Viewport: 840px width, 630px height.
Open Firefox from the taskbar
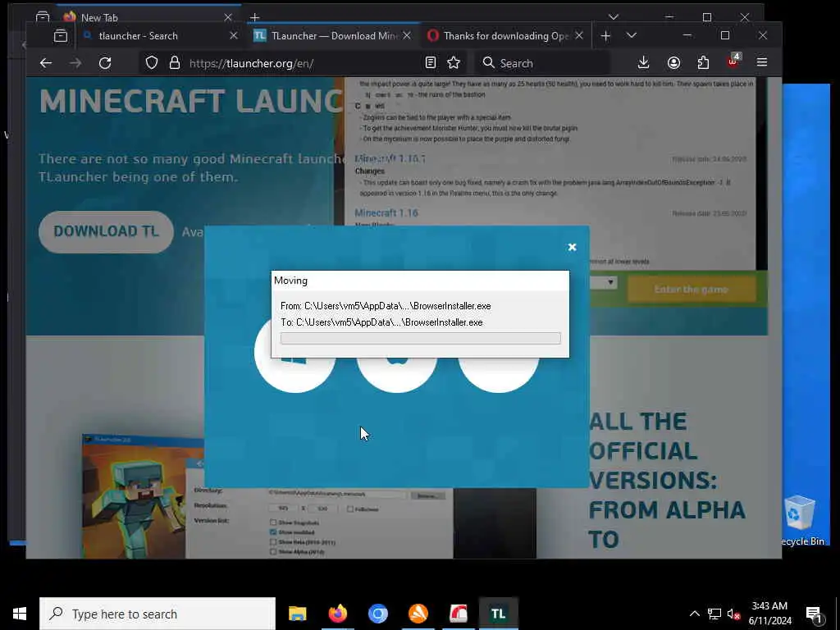point(337,614)
